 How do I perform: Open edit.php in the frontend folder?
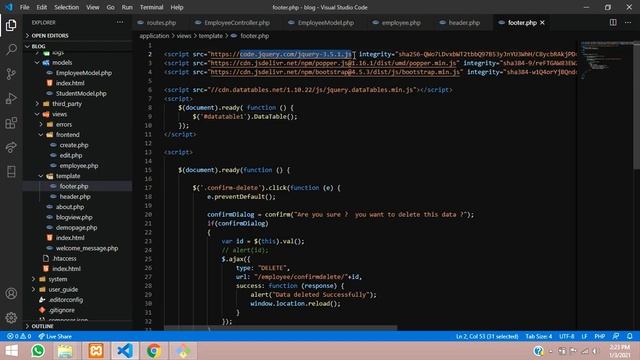[71, 156]
